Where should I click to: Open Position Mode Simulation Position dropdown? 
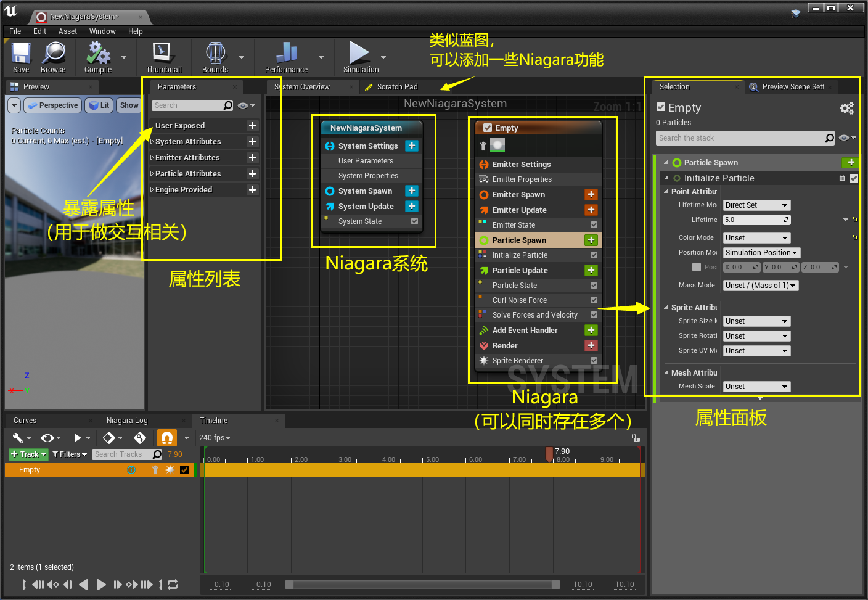[x=761, y=253]
